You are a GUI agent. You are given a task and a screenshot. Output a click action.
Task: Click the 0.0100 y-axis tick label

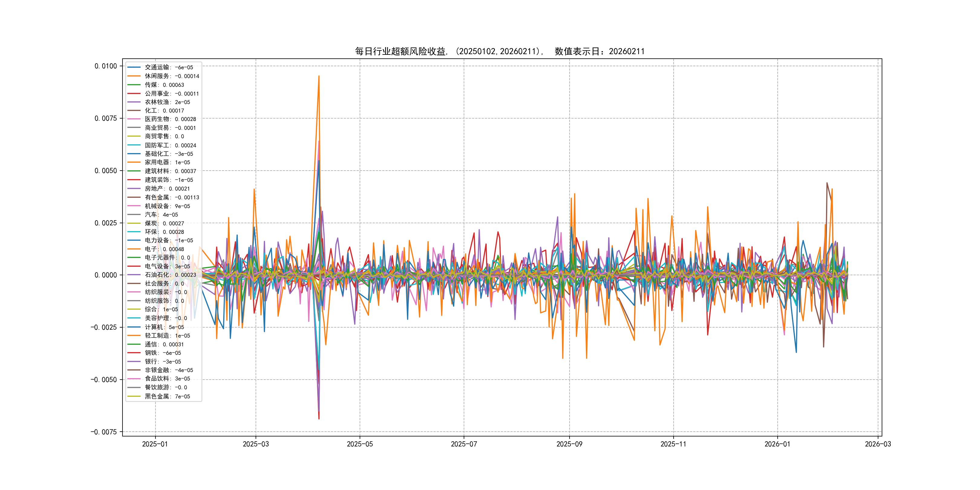pos(106,66)
